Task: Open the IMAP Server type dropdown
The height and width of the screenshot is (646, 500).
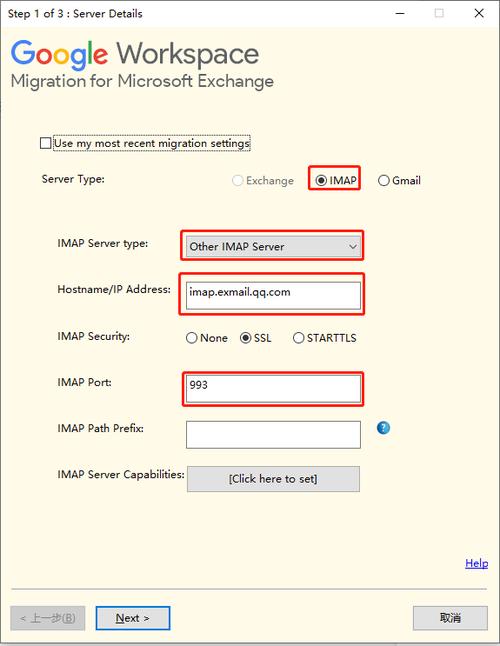Action: 273,246
